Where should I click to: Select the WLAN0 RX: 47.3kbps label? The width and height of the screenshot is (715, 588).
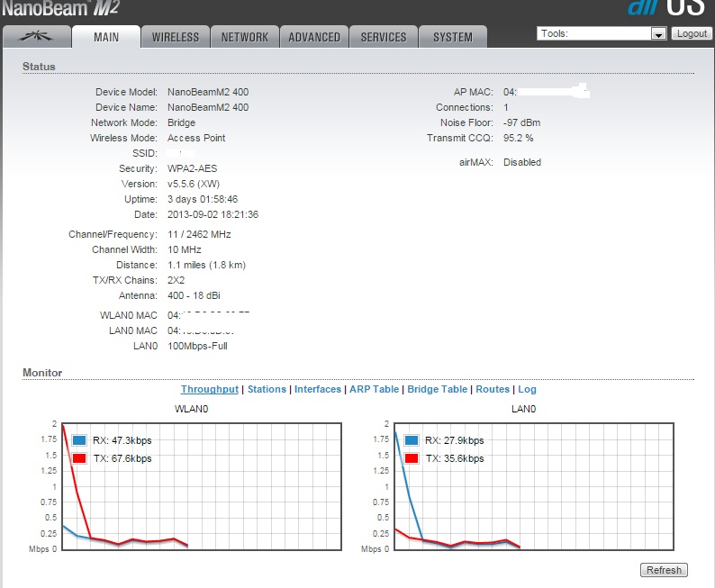pyautogui.click(x=122, y=440)
